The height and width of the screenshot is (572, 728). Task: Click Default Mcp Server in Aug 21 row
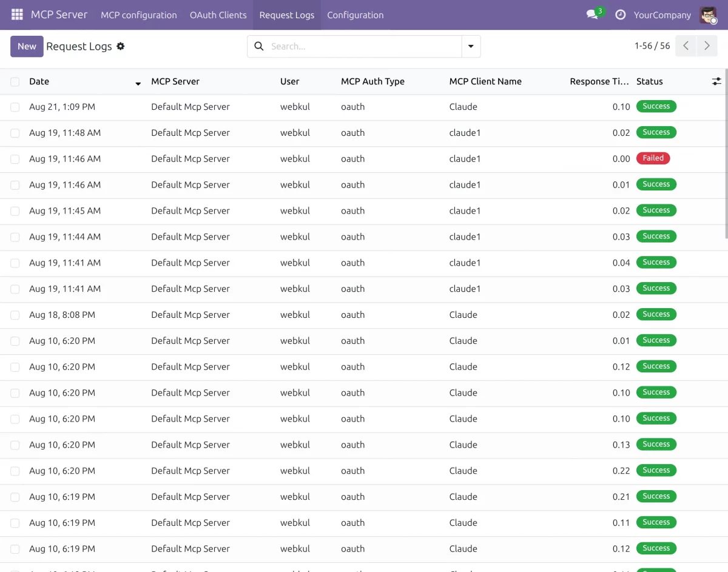(x=190, y=107)
